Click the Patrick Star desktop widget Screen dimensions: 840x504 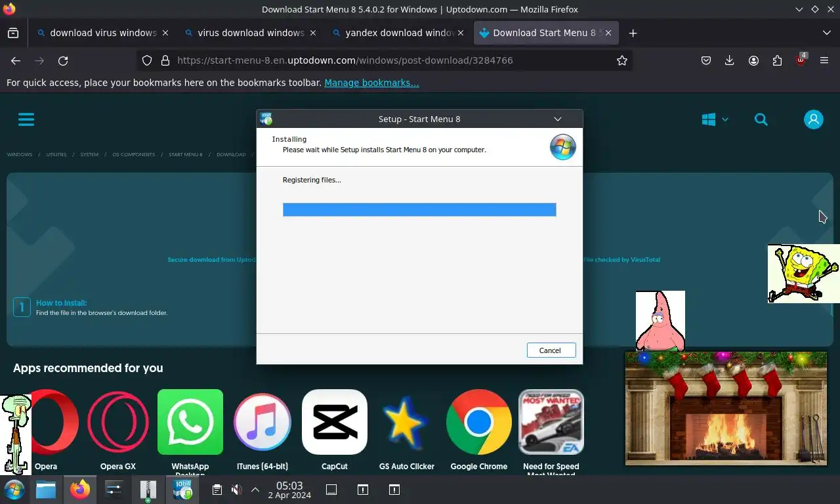click(660, 321)
